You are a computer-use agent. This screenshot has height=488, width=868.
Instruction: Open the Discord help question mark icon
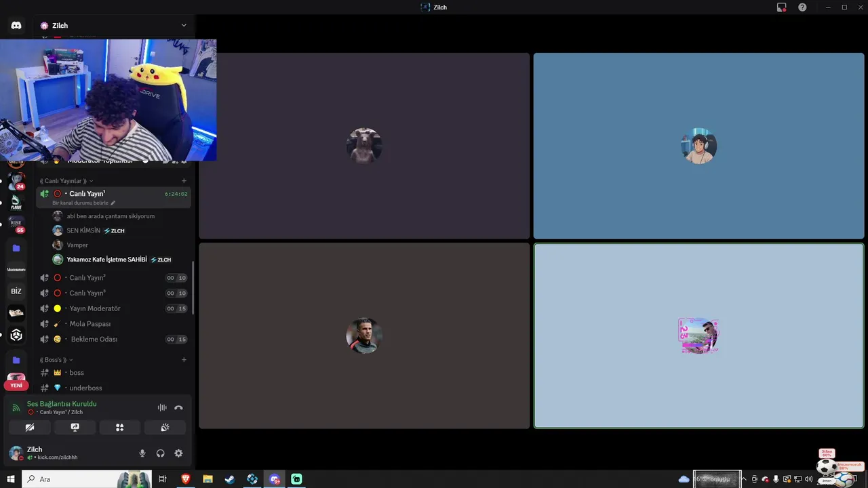[802, 7]
